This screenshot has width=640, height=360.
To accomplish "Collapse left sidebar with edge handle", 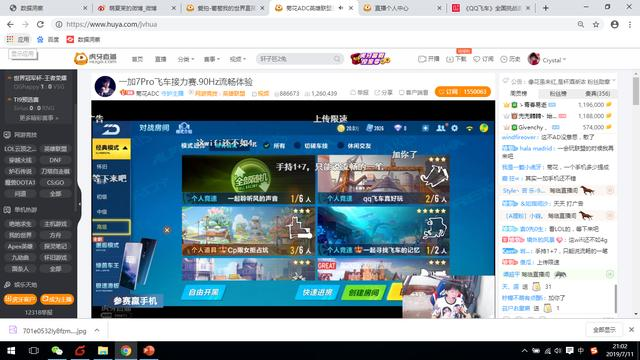I will 79,203.
